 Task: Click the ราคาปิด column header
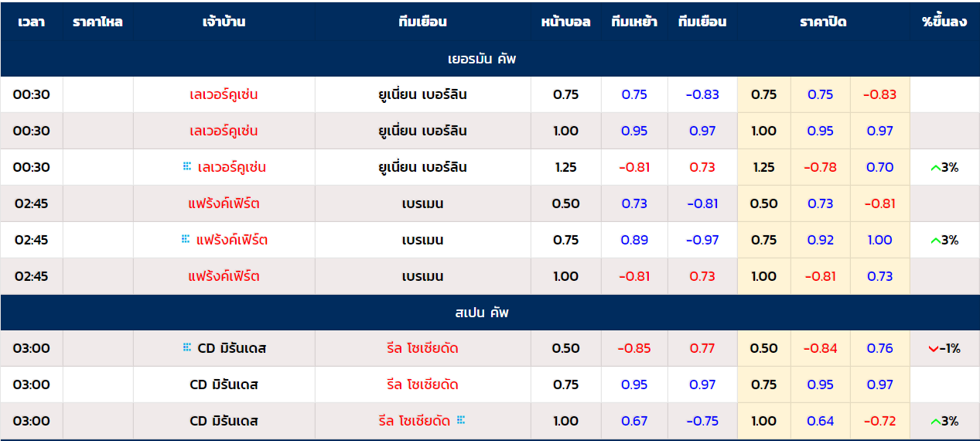[823, 22]
